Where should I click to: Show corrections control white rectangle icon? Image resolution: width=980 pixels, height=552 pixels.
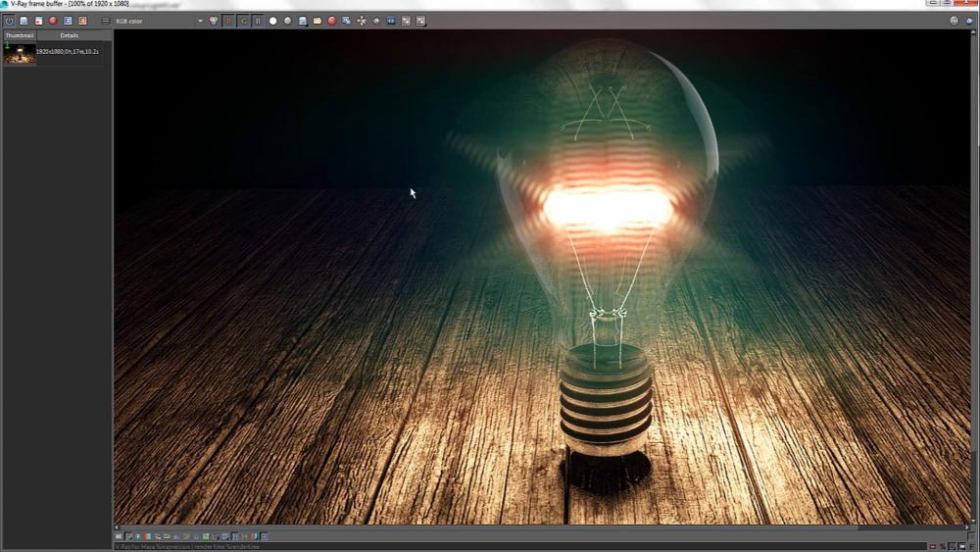click(x=119, y=536)
